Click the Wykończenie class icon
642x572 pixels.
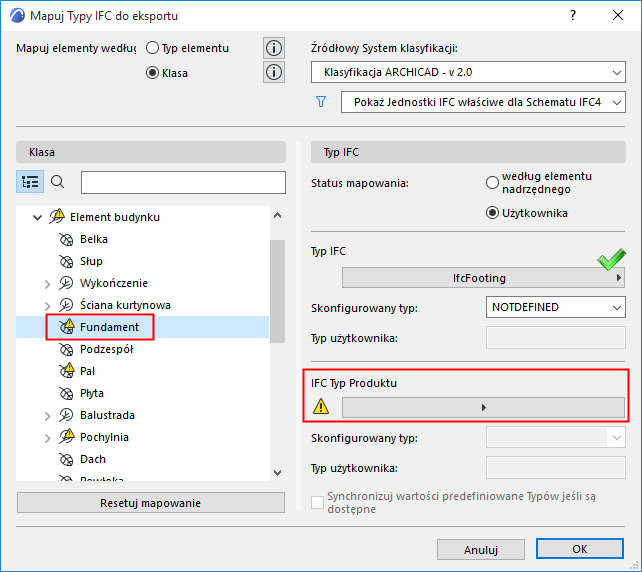pos(66,283)
